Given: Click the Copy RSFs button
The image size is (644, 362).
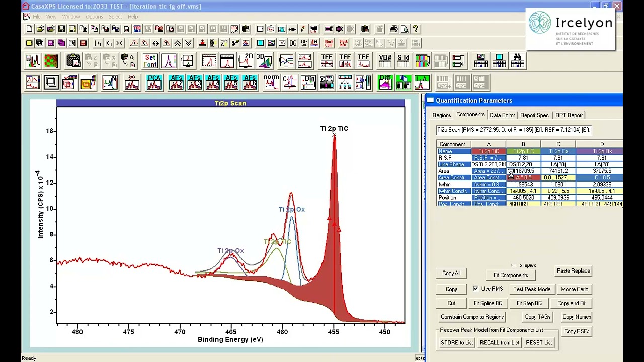Looking at the screenshot, I should [x=577, y=331].
